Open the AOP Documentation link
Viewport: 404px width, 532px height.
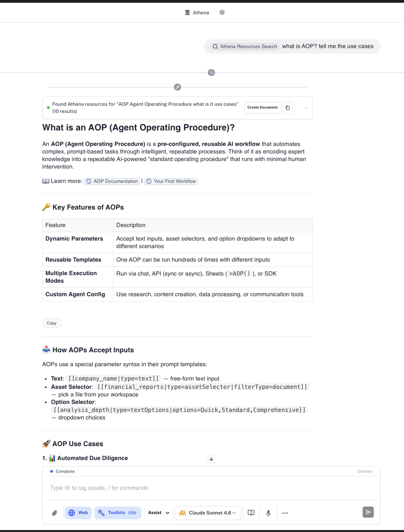(111, 181)
